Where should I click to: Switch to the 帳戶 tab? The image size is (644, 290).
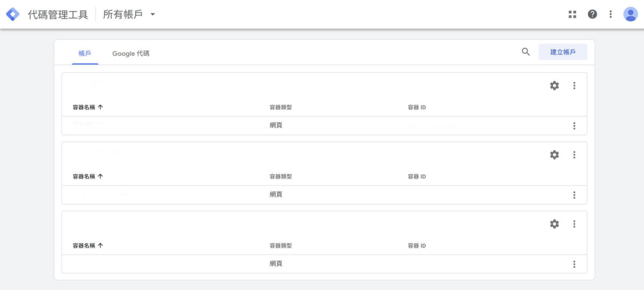(x=85, y=54)
